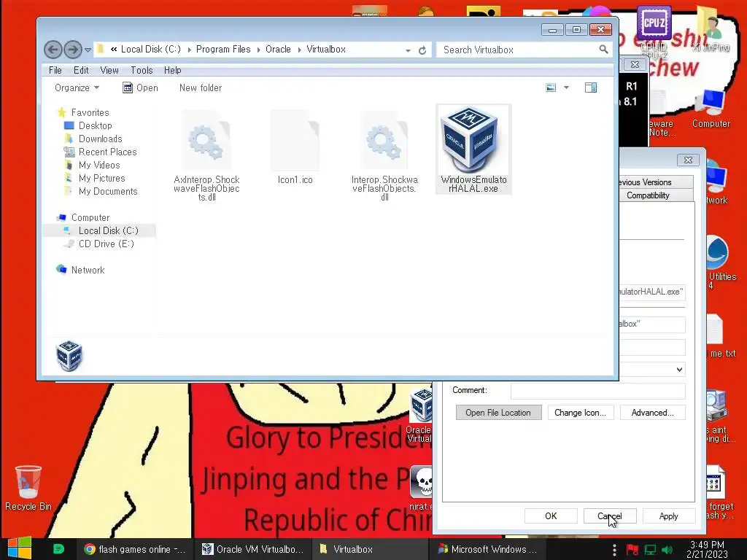747x560 pixels.
Task: Open Virtualbox folder taskbar item
Action: click(x=370, y=549)
